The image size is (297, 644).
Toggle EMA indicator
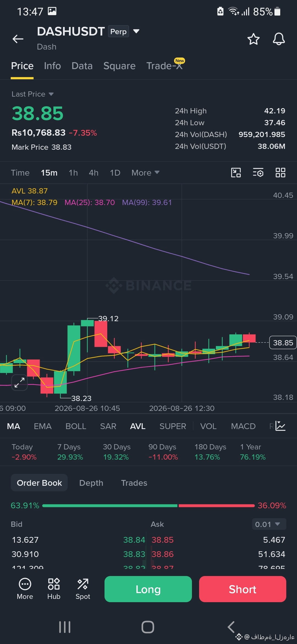[43, 426]
